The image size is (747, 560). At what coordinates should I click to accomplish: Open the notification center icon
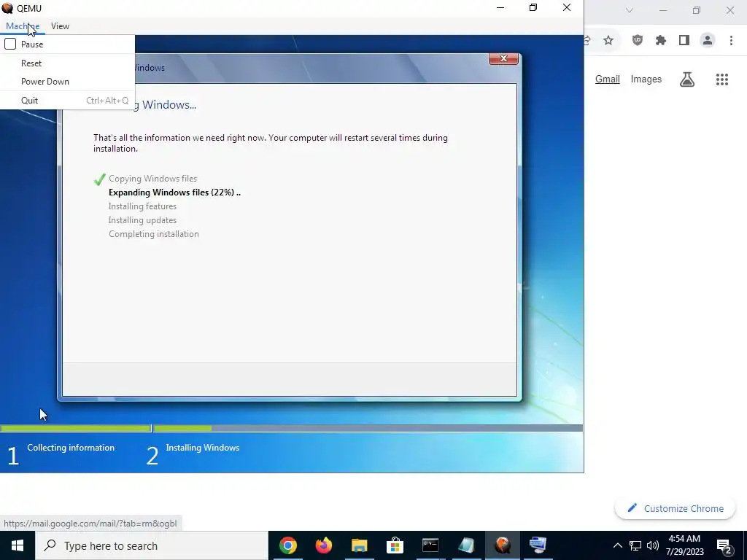coord(724,545)
